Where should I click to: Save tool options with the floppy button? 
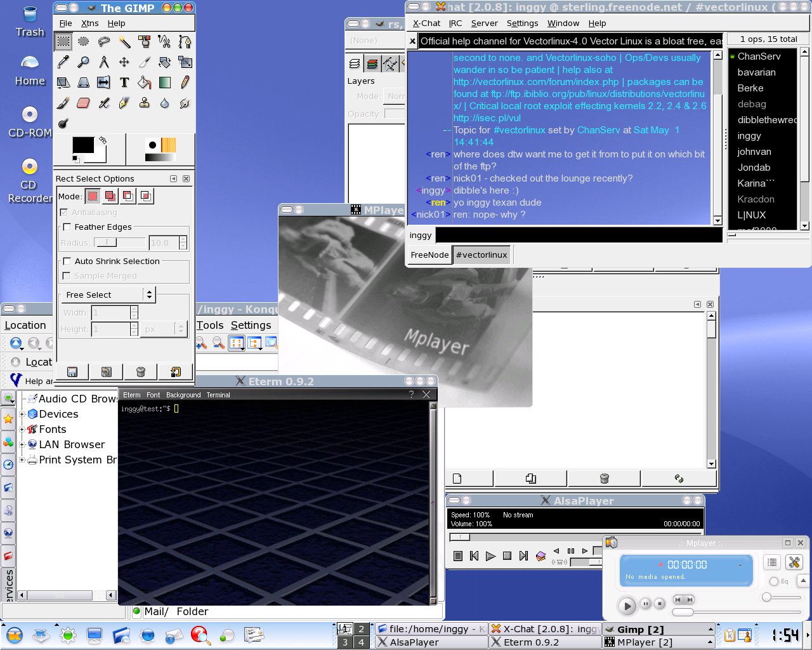(72, 371)
